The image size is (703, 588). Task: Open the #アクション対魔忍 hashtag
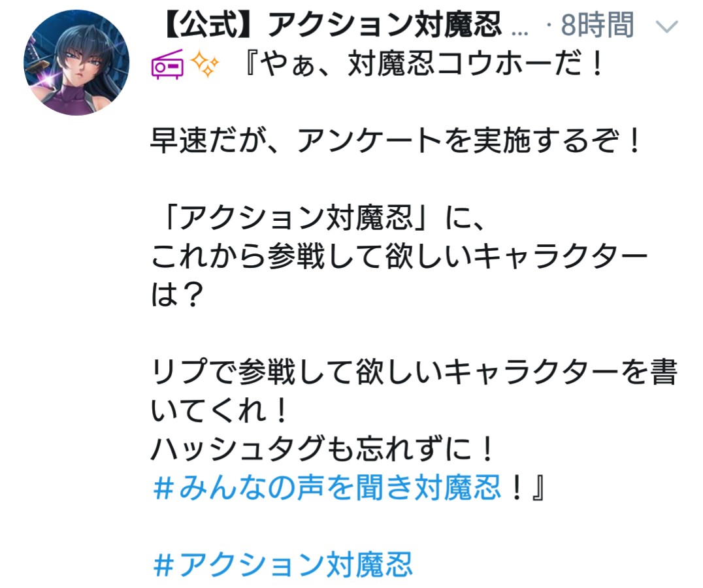pyautogui.click(x=282, y=564)
